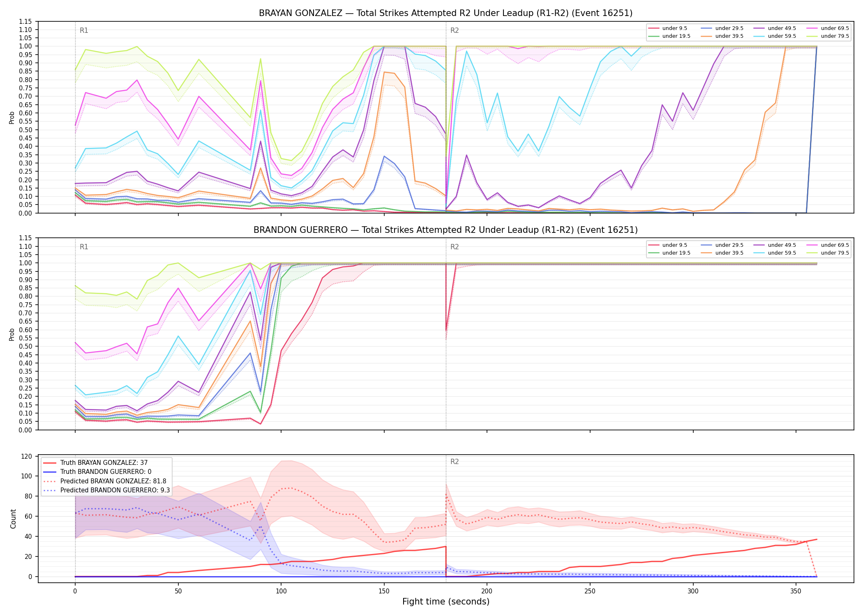Pick 'under 19.5' in Guerrero chart legend
The image size is (863, 616).
click(669, 253)
